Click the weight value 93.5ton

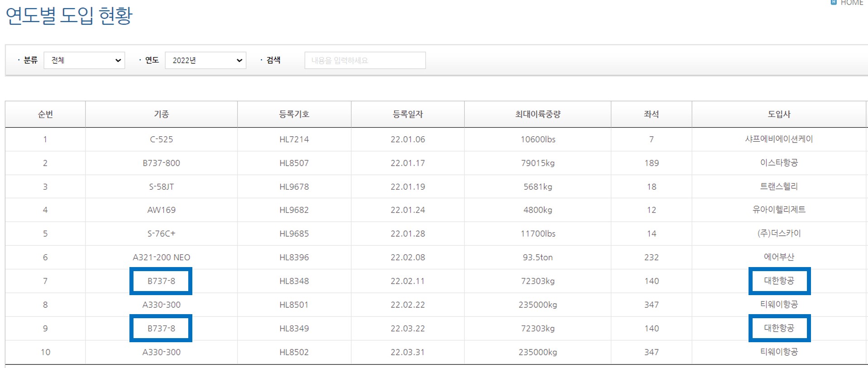[x=538, y=257]
